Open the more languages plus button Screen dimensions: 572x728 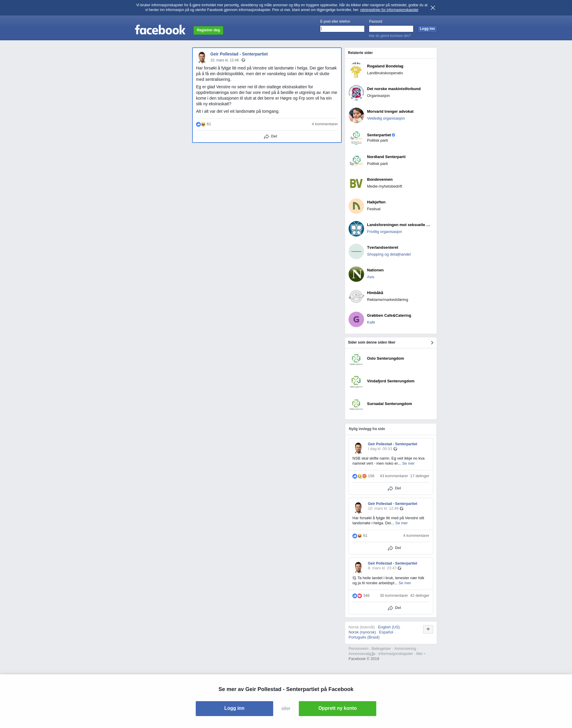click(428, 629)
